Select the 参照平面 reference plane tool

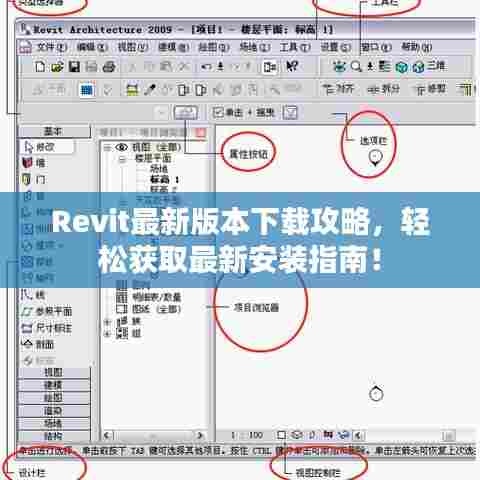(x=46, y=311)
